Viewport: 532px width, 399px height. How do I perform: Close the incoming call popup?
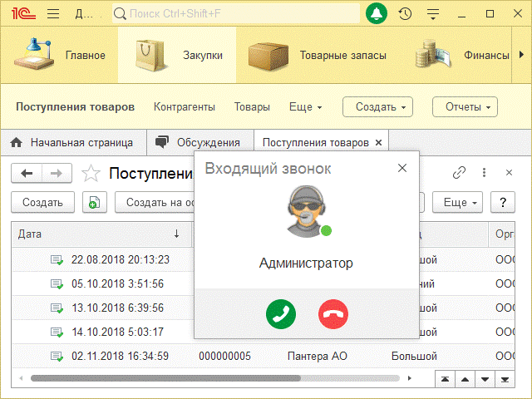[x=402, y=168]
